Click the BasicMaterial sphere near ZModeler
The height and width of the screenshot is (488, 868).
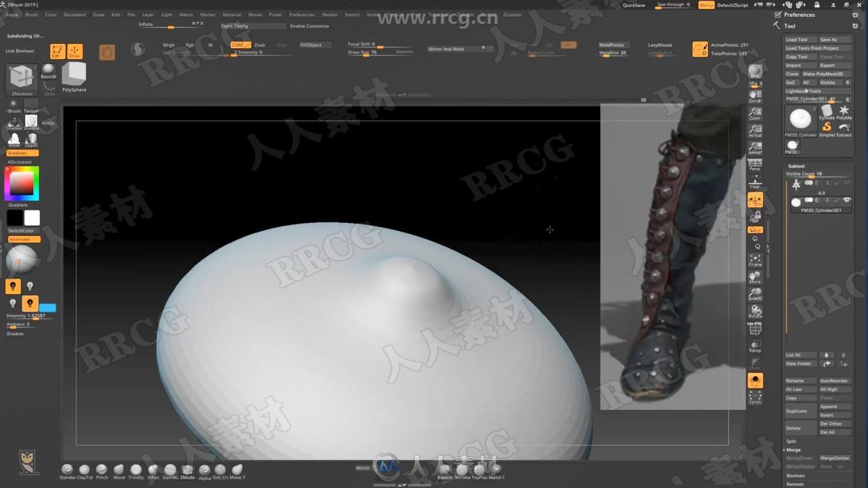[x=49, y=70]
